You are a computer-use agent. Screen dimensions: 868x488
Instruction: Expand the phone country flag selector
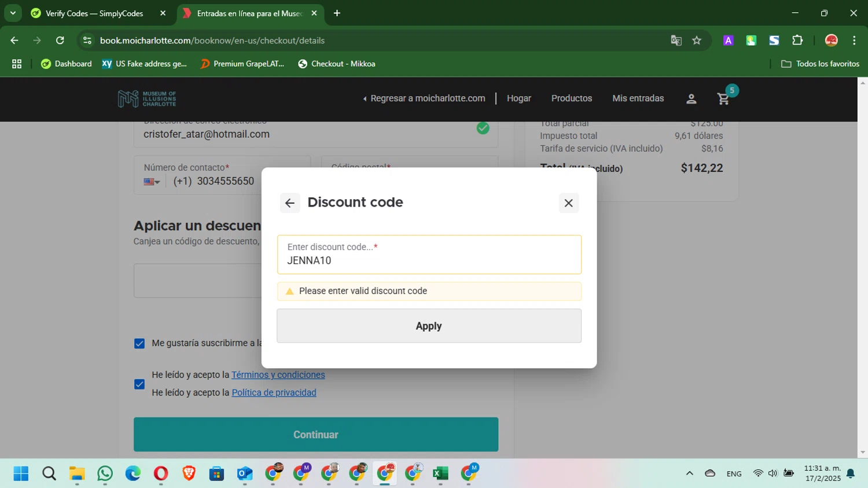click(x=152, y=182)
